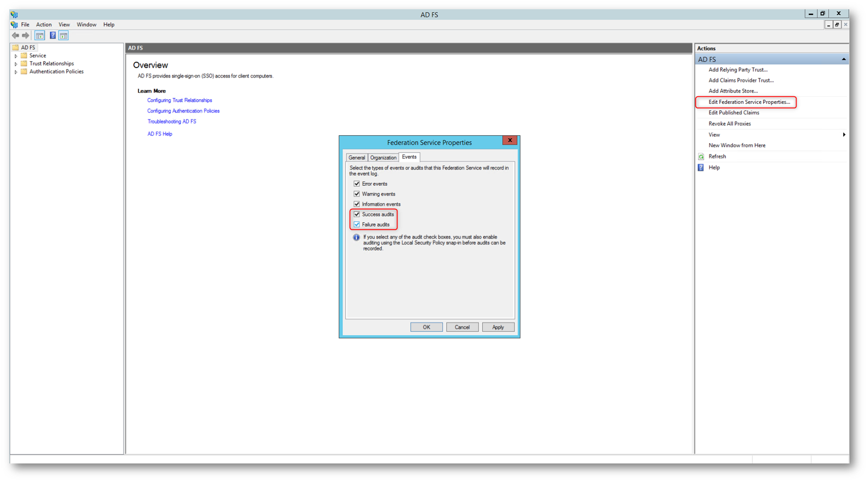Select the Trust Relationships tree label
Viewport: 868px width, 482px height.
[52, 63]
